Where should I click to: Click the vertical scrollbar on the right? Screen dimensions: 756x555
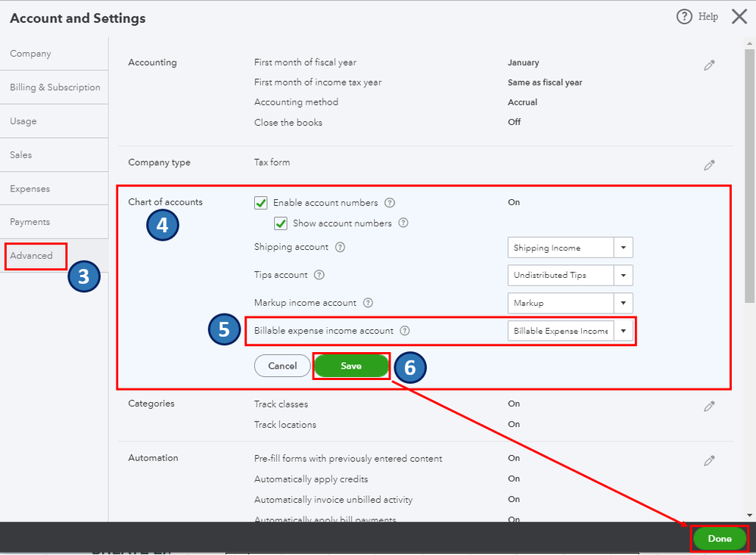coord(750,189)
